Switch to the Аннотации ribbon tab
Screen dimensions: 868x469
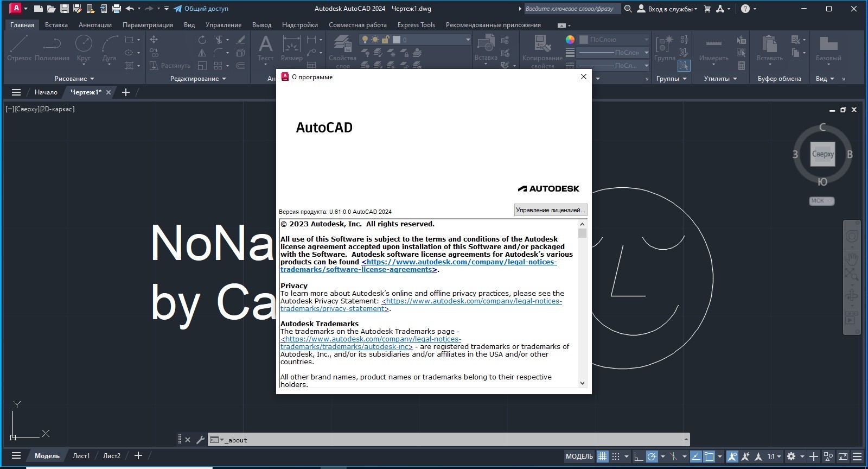click(95, 25)
